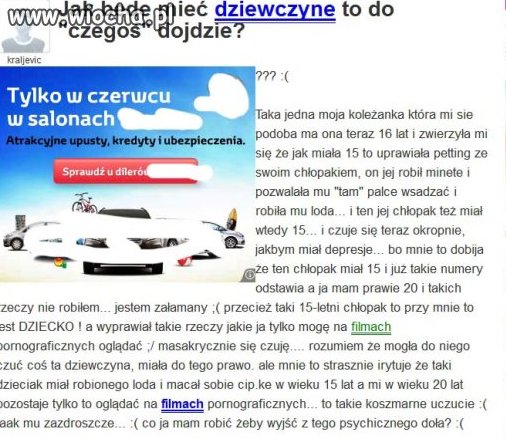Click 'Atrakcyjne upusty, kredyty i ubezpieczenia.' text
Image resolution: width=506 pixels, height=439 pixels.
(x=125, y=141)
